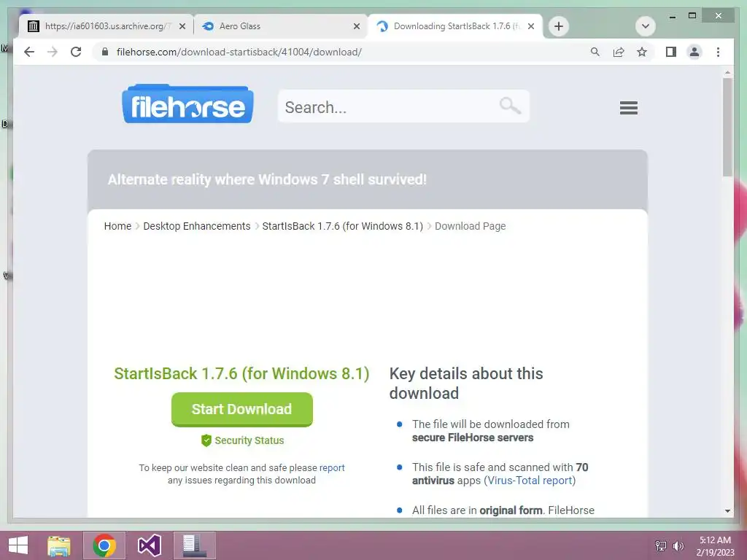Minimize the Chrome window
The image size is (747, 560).
pos(672,16)
